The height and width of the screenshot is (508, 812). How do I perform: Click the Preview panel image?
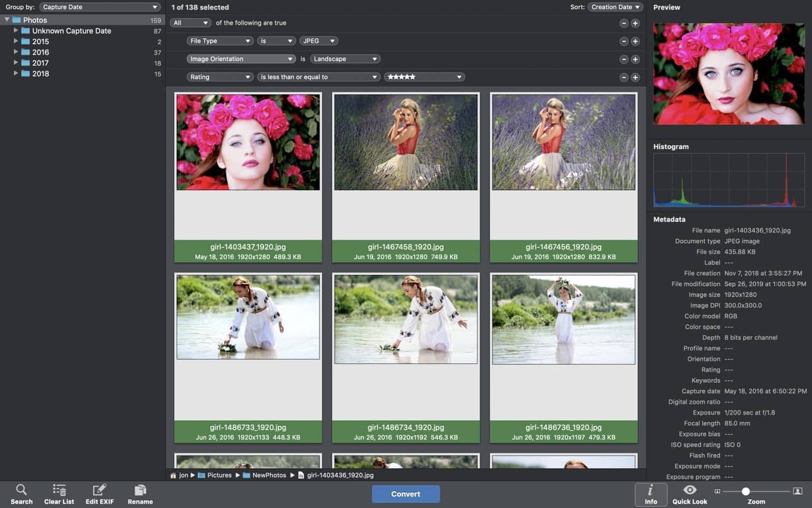click(729, 74)
